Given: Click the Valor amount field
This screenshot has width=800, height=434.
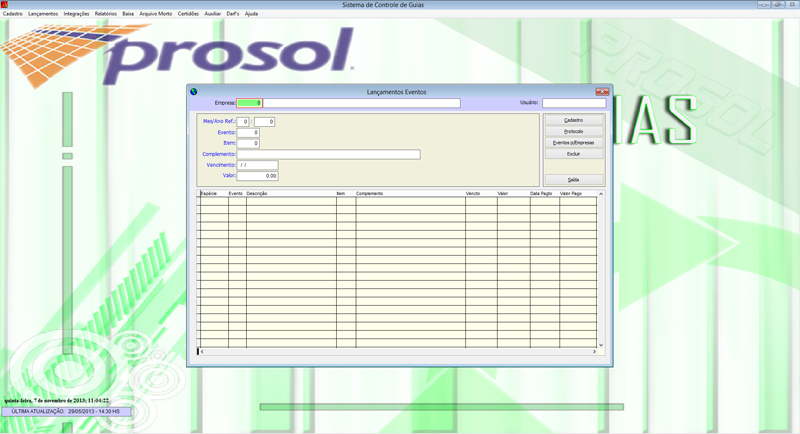Looking at the screenshot, I should click(x=257, y=176).
